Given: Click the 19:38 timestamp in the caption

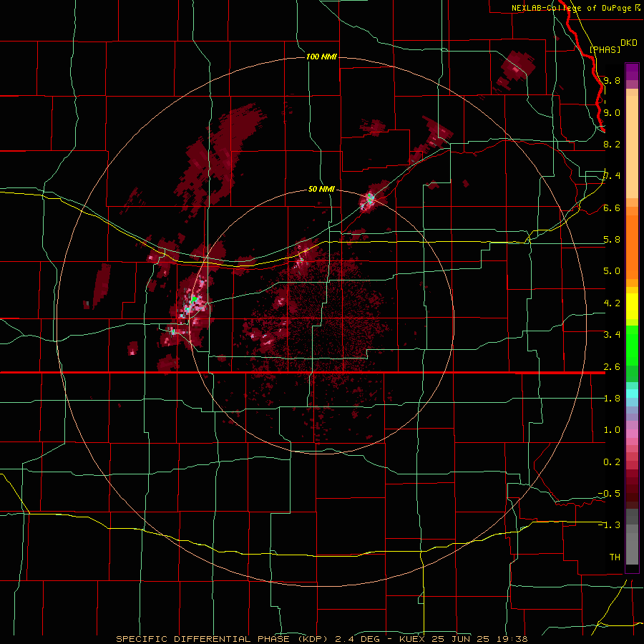Looking at the screenshot, I should 513,639.
